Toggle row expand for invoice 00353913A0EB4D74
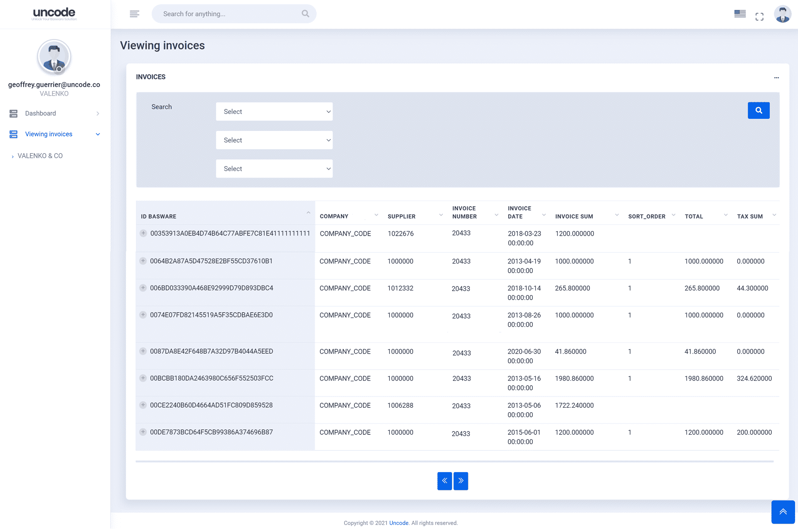 click(x=143, y=233)
